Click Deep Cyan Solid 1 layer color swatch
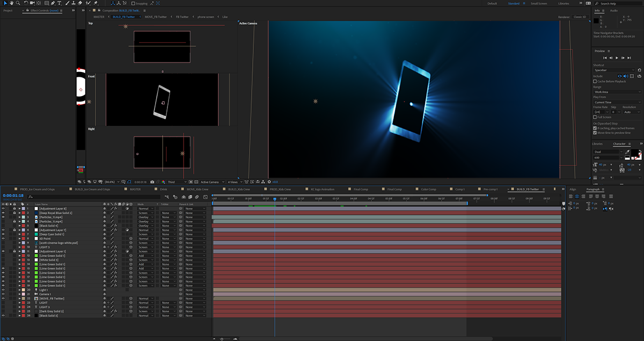 [35, 234]
